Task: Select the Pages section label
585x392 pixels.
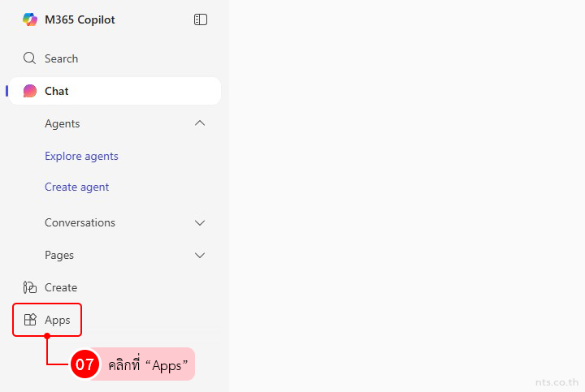Action: click(59, 255)
